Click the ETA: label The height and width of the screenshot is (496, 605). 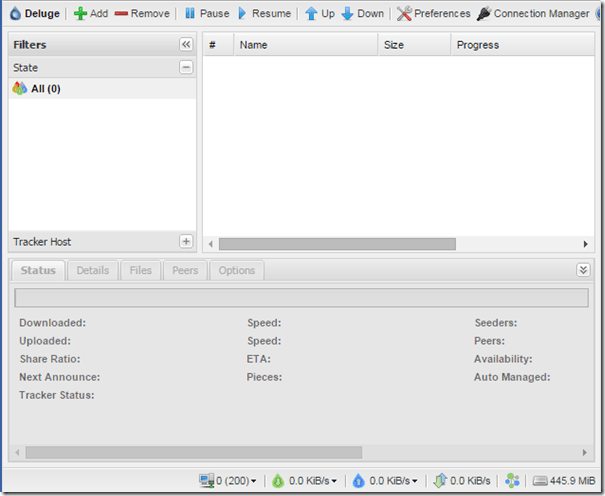(259, 359)
